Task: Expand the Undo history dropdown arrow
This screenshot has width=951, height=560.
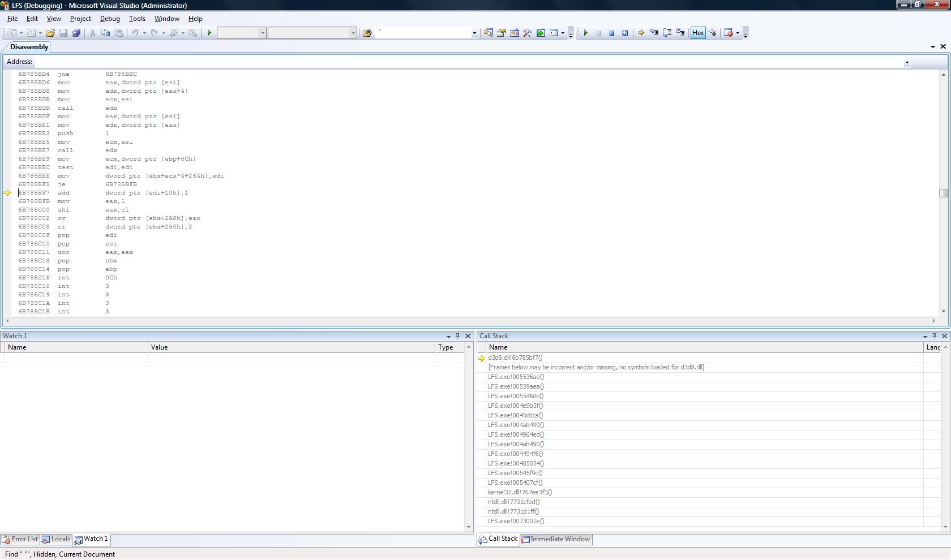Action: point(144,33)
